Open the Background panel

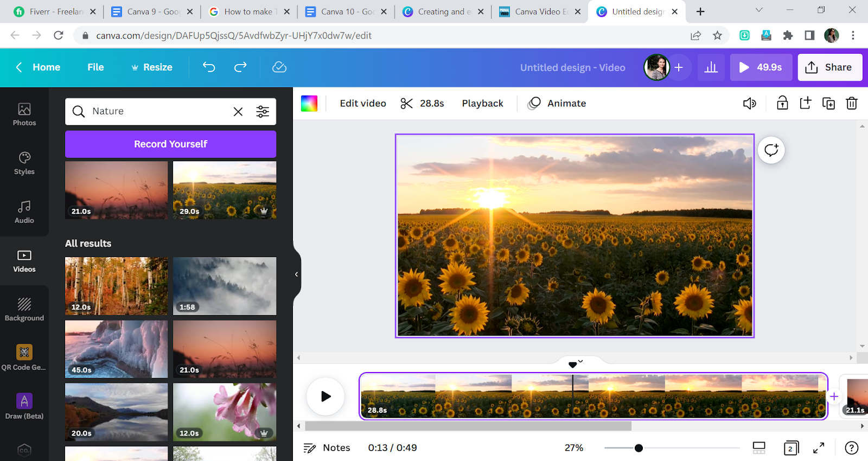point(24,310)
